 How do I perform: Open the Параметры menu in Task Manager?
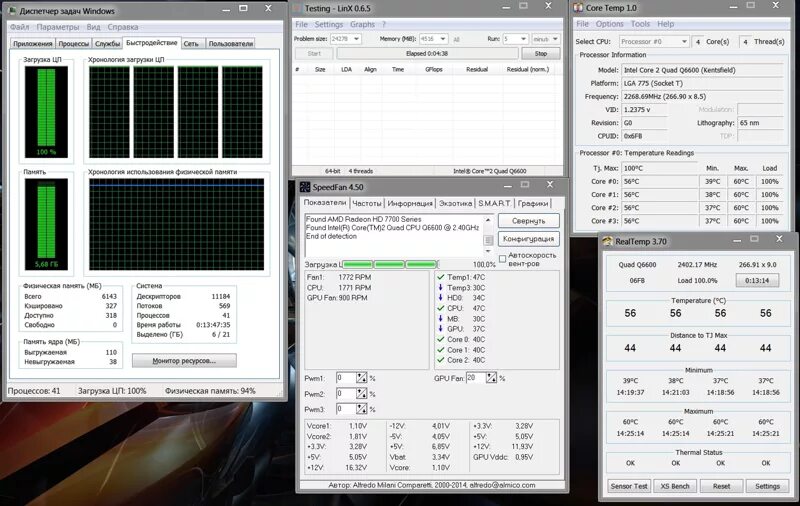pyautogui.click(x=58, y=27)
